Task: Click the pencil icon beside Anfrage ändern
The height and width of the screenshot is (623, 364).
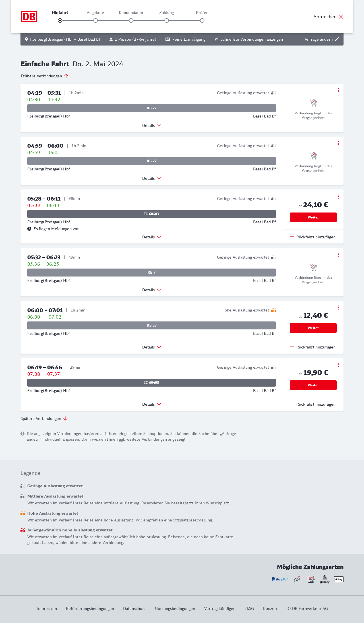Action: 337,39
